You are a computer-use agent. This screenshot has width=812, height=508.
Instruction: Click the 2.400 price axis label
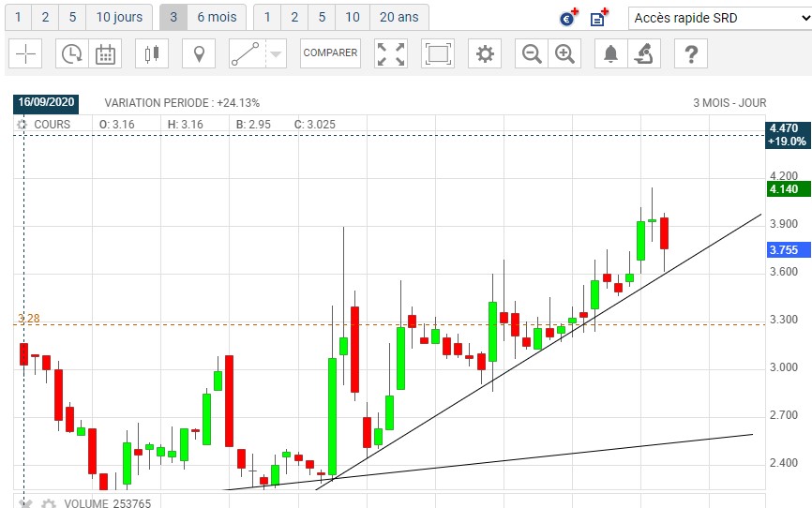click(x=784, y=462)
